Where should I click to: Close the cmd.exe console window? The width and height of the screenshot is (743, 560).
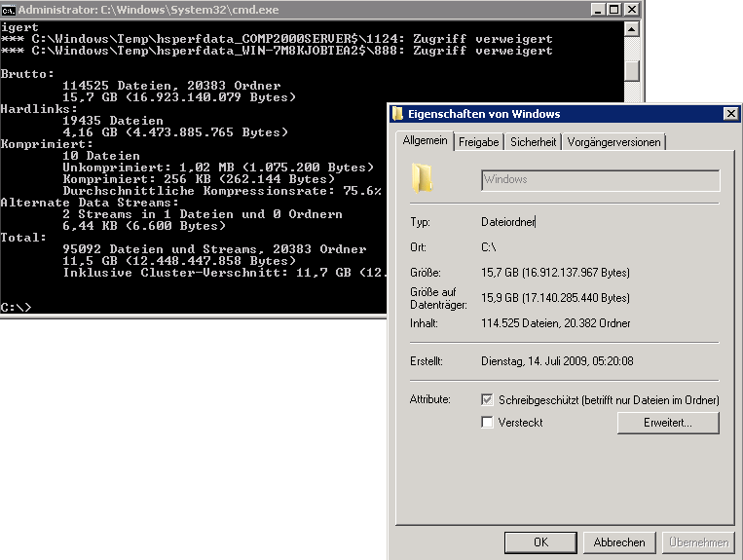(630, 9)
